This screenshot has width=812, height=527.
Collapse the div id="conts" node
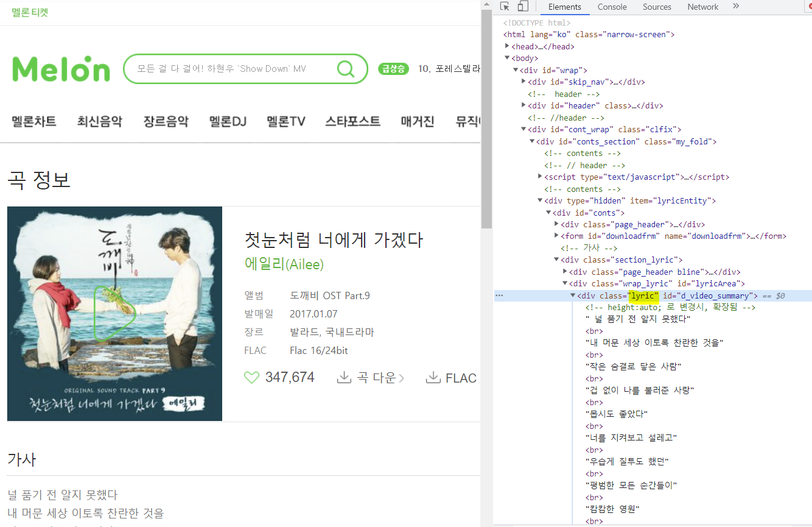(548, 213)
